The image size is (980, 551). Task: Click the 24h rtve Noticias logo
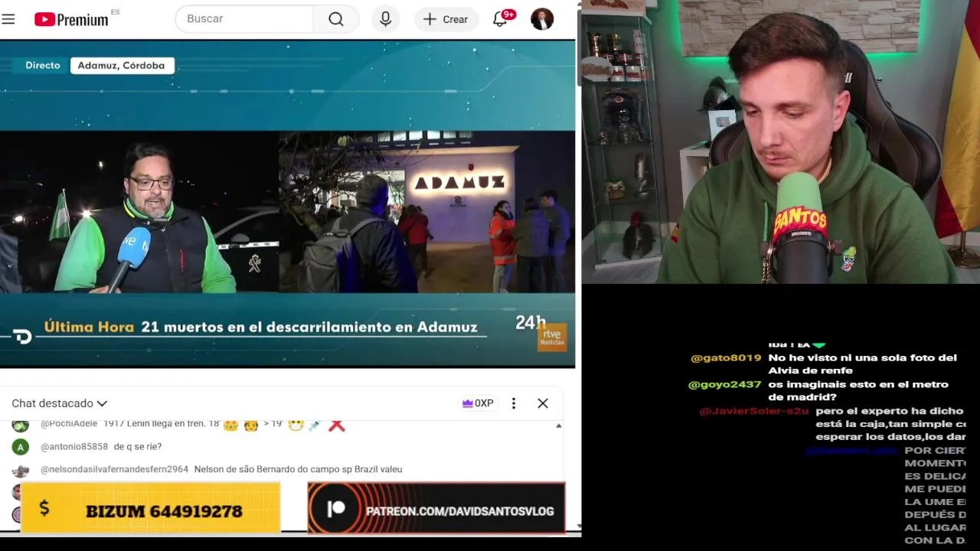point(541,333)
